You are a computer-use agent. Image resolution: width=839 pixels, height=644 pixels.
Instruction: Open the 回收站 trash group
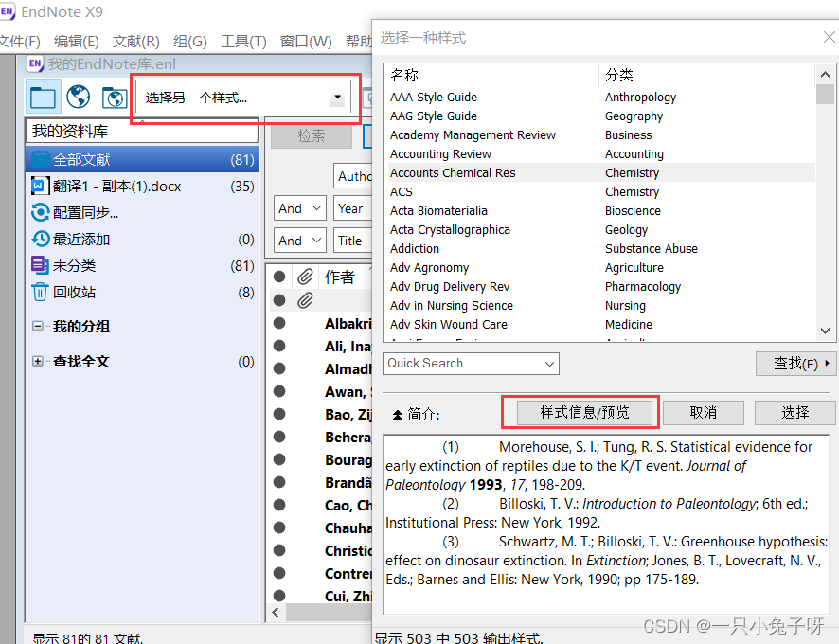142,293
